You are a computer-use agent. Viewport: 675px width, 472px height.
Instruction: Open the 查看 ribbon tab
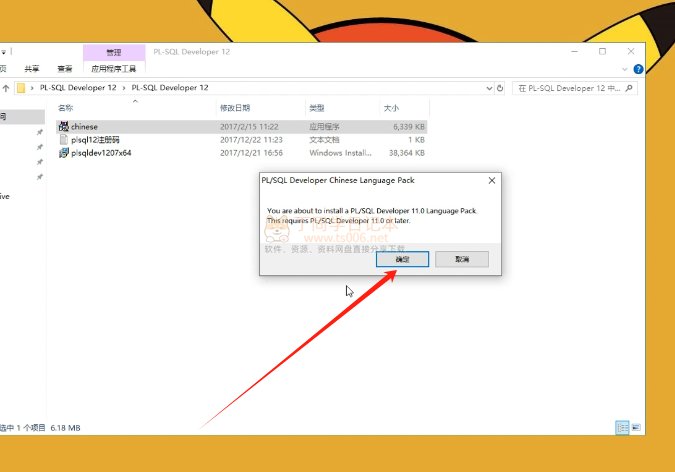pos(65,69)
